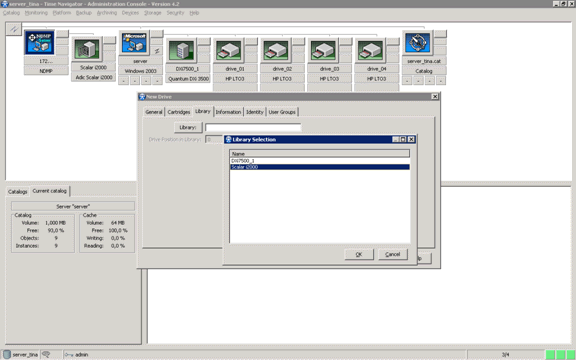Open the Catalogs tab in the lower left panel

coord(18,192)
